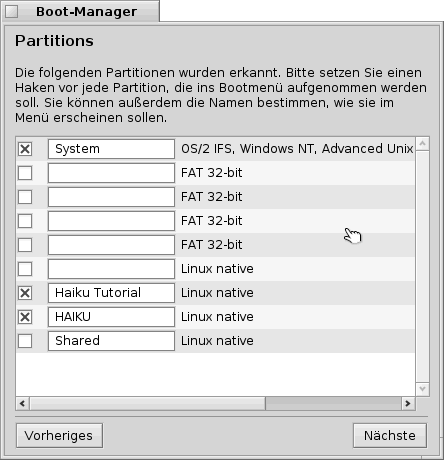
Task: Click the vertical scrollbar up arrow
Action: [x=422, y=144]
